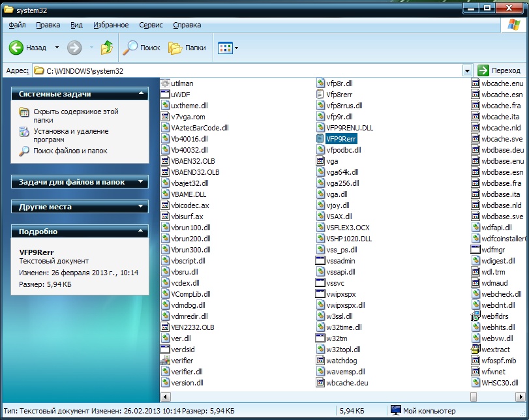This screenshot has width=529, height=420.
Task: Select the VFP9Rerr text file icon
Action: pyautogui.click(x=320, y=139)
